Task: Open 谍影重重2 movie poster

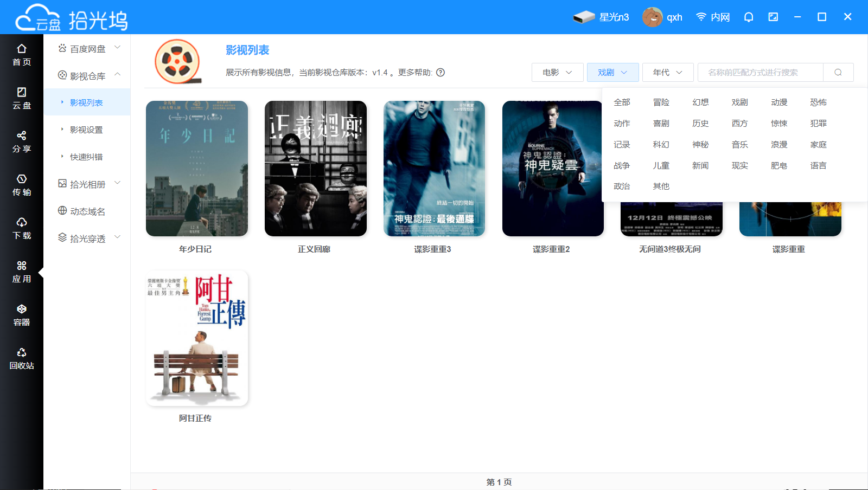Action: click(552, 169)
